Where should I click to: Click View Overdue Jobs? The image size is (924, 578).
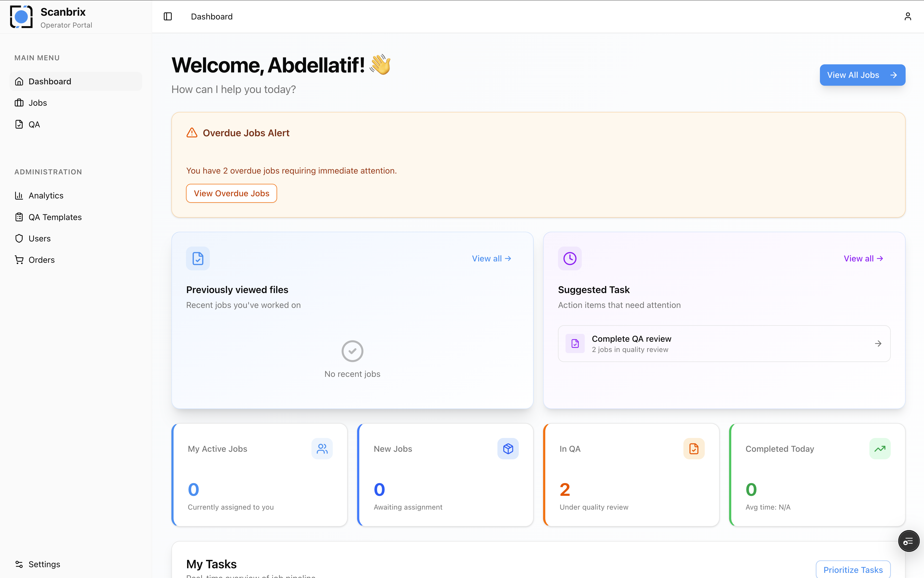tap(231, 193)
